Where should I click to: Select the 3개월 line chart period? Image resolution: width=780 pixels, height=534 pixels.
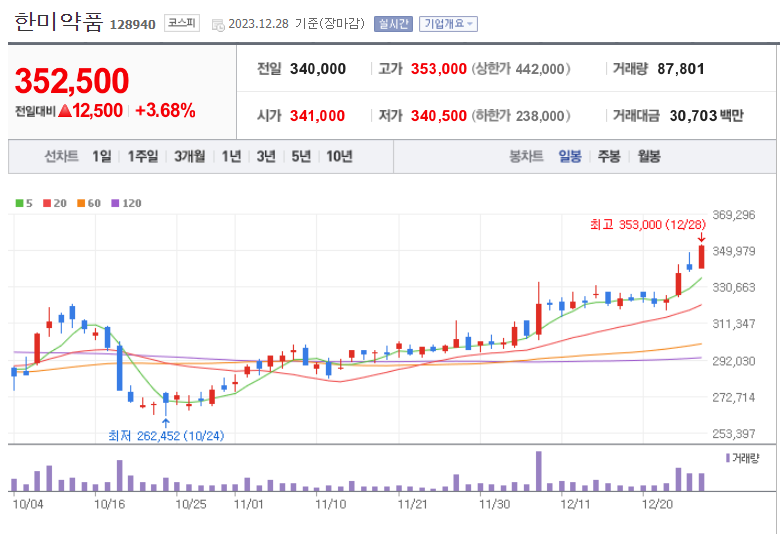(190, 156)
